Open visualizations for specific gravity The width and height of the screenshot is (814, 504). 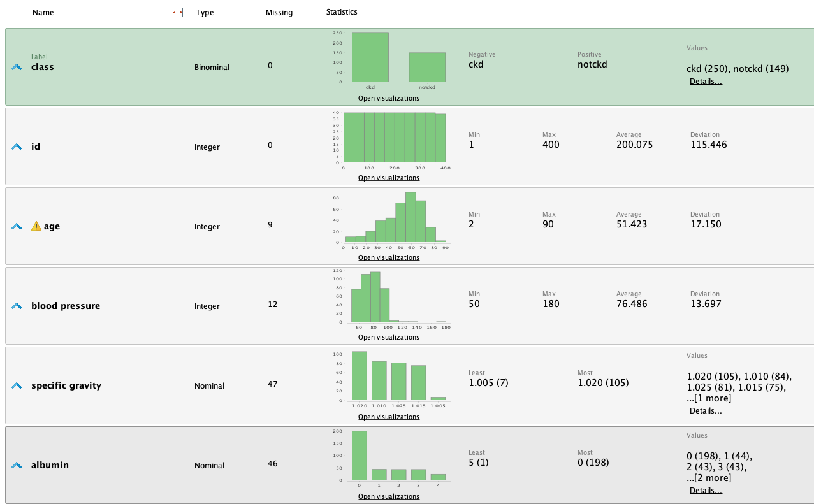click(388, 417)
